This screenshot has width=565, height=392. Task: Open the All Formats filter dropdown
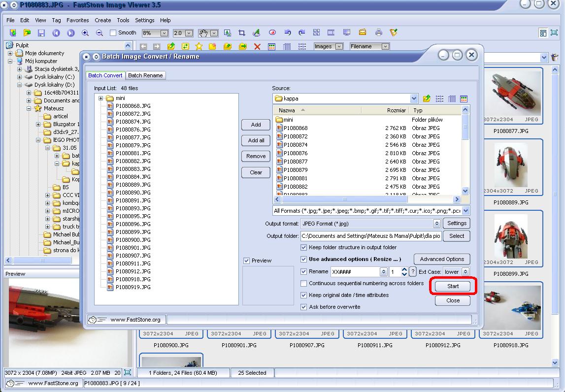click(465, 211)
